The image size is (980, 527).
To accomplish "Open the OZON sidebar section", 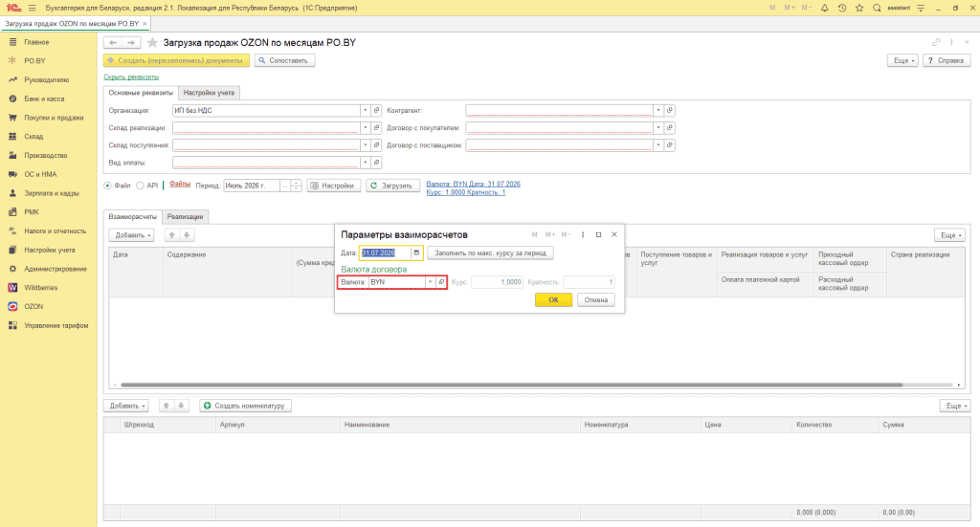I will pyautogui.click(x=33, y=307).
